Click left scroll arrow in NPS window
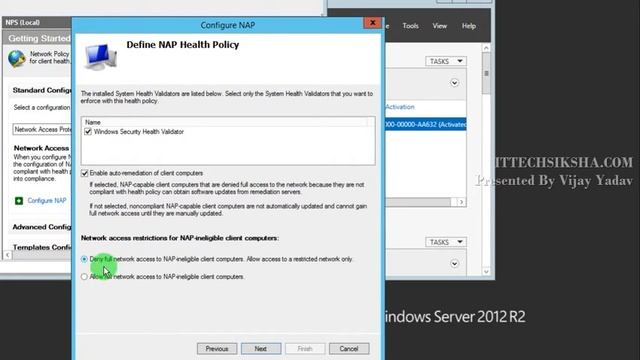640x360 pixels. tap(8, 255)
